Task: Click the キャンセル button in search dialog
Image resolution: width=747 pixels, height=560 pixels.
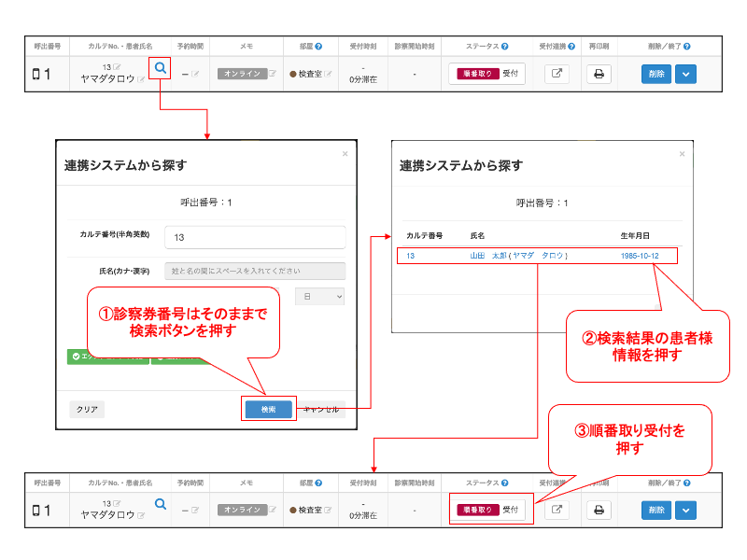Action: 321,410
